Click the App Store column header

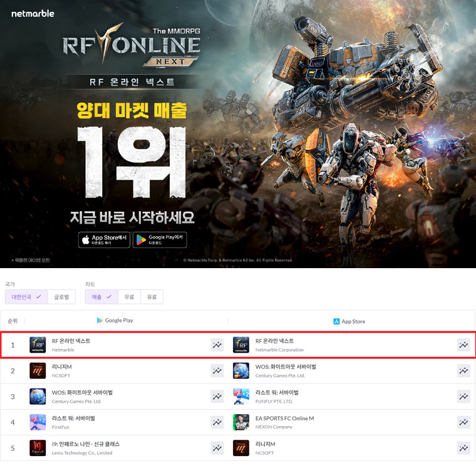click(349, 321)
